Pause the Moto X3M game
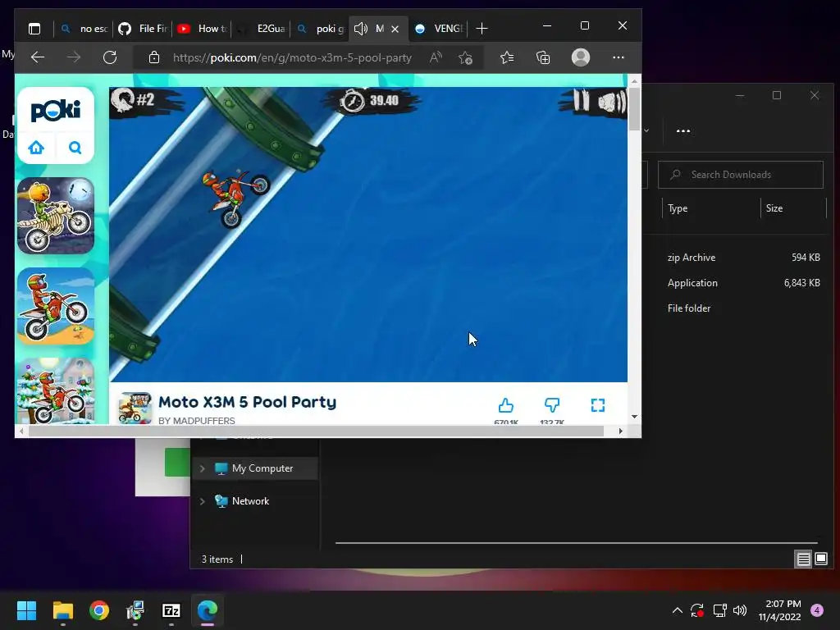Image resolution: width=840 pixels, height=630 pixels. tap(580, 100)
